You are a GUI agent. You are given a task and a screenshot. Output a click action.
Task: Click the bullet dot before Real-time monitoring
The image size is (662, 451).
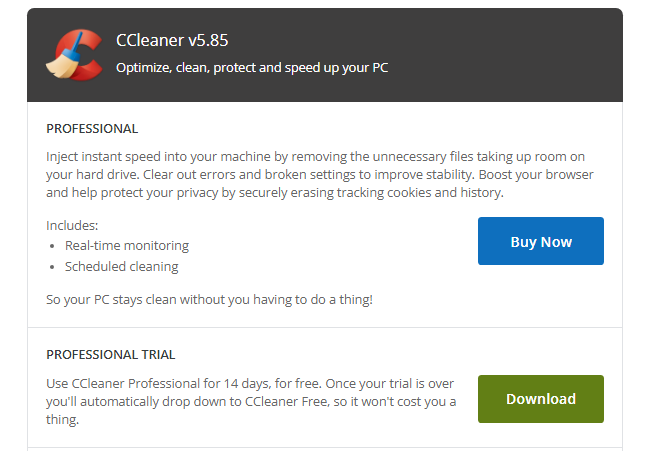coord(53,246)
